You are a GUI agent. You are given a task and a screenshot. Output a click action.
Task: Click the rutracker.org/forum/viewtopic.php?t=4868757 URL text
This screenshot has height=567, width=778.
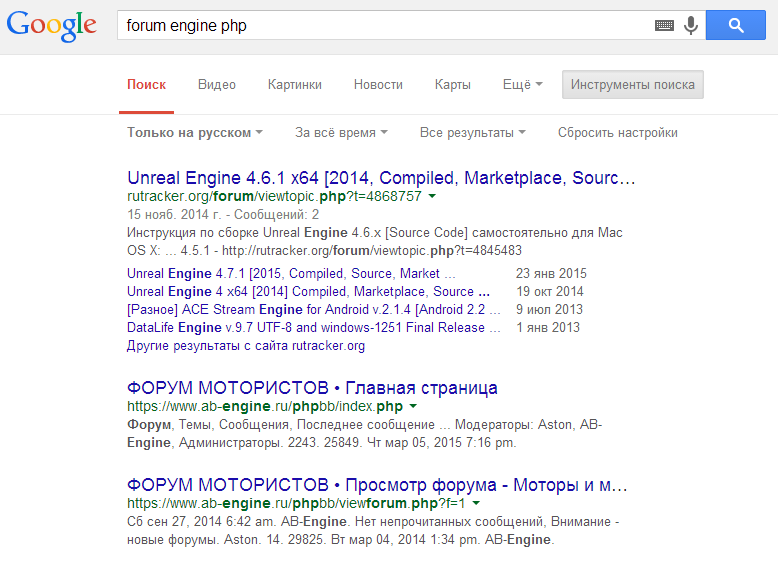274,196
